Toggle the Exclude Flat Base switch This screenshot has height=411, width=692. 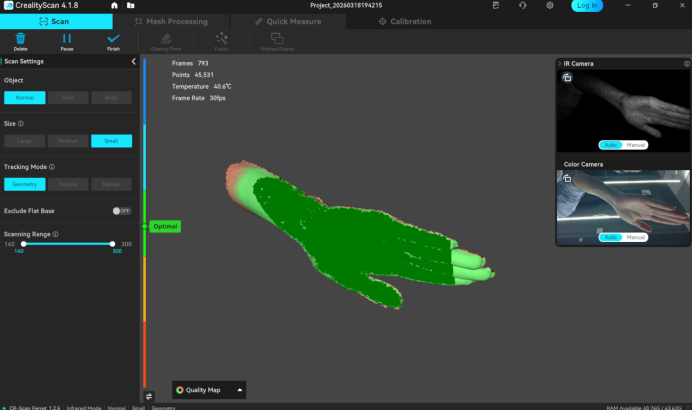pos(121,211)
